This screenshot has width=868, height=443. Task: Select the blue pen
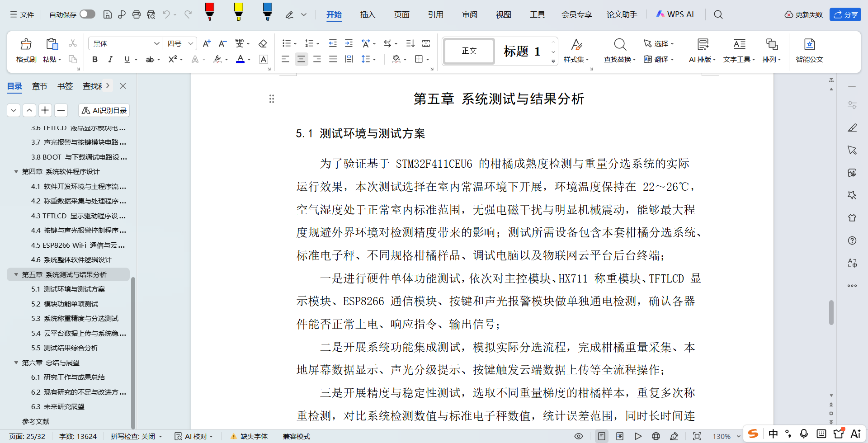(268, 12)
